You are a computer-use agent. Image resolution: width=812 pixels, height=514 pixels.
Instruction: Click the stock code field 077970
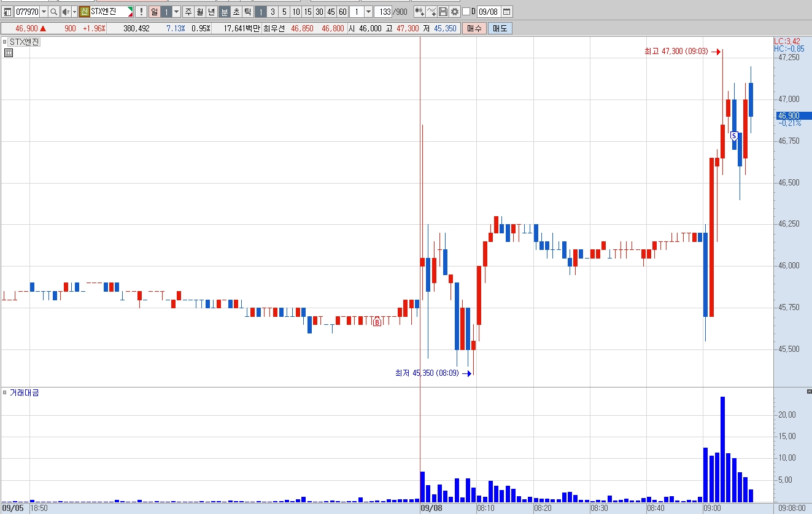click(28, 12)
